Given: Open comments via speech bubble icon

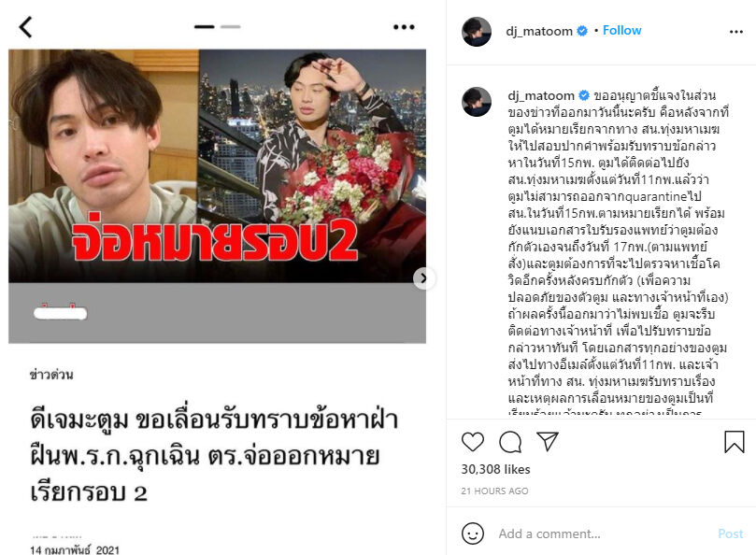Looking at the screenshot, I should pyautogui.click(x=510, y=442).
